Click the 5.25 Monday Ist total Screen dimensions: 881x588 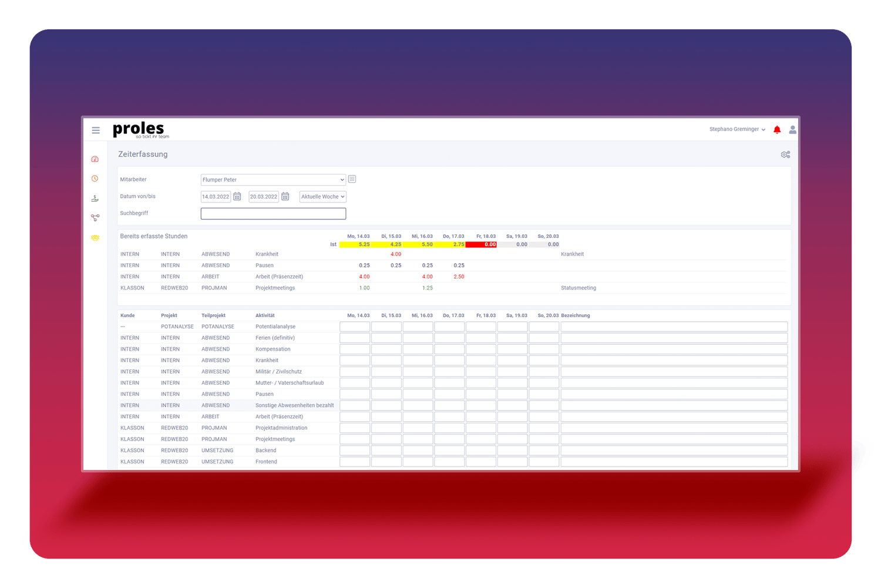coord(355,244)
